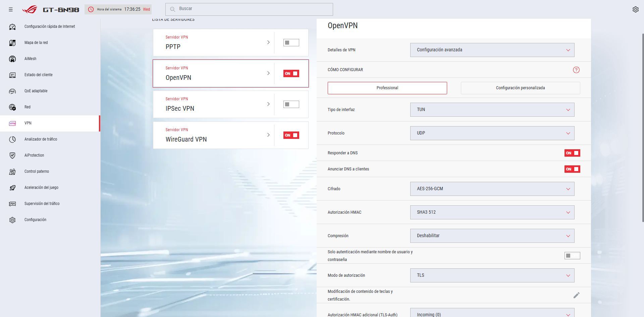
Task: Open the Protocolo UDP dropdown
Action: [492, 133]
